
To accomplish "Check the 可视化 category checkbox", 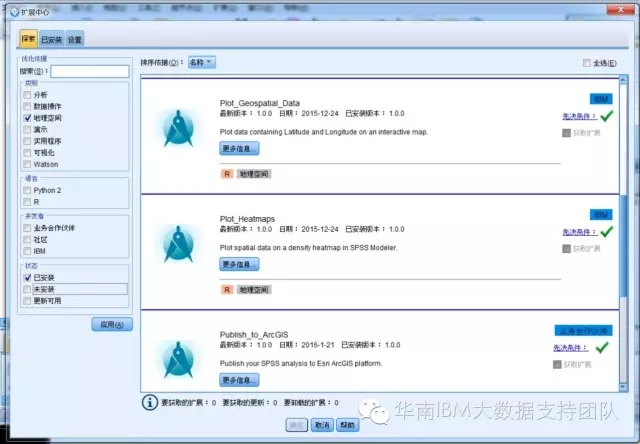I will (x=27, y=153).
